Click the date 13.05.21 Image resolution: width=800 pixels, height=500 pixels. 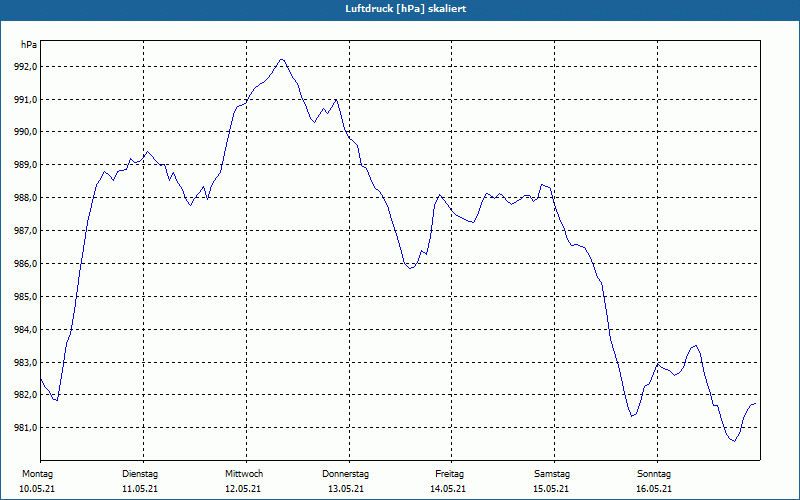point(346,489)
